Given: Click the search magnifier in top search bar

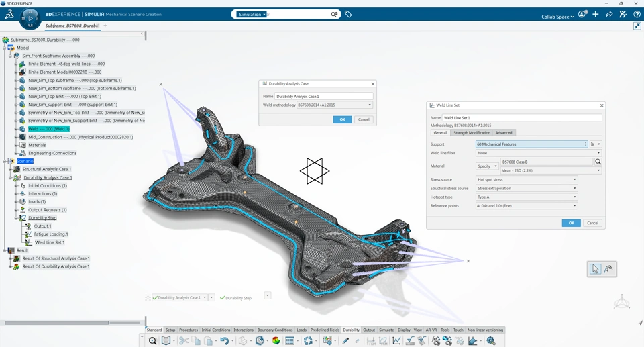Looking at the screenshot, I should (334, 14).
